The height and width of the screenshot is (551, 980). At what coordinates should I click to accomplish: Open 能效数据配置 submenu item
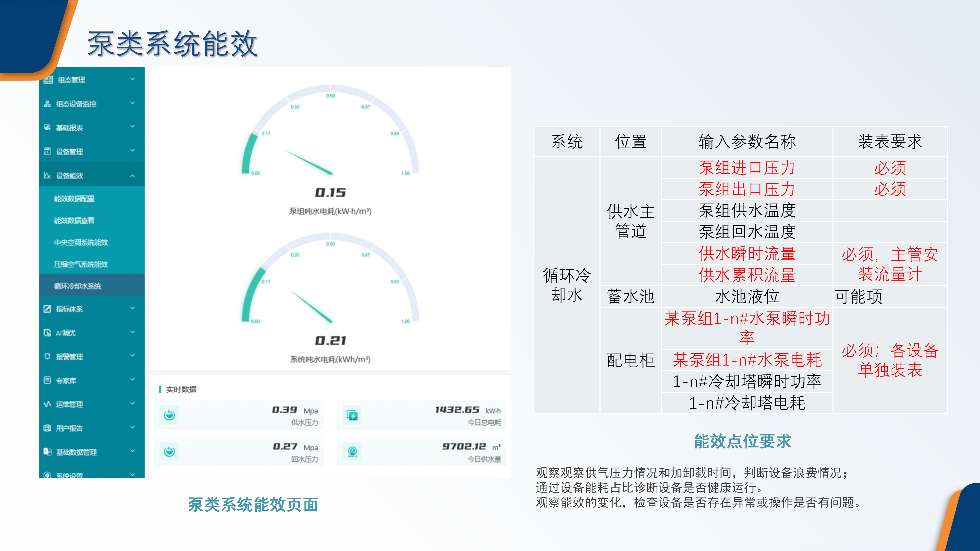[74, 198]
